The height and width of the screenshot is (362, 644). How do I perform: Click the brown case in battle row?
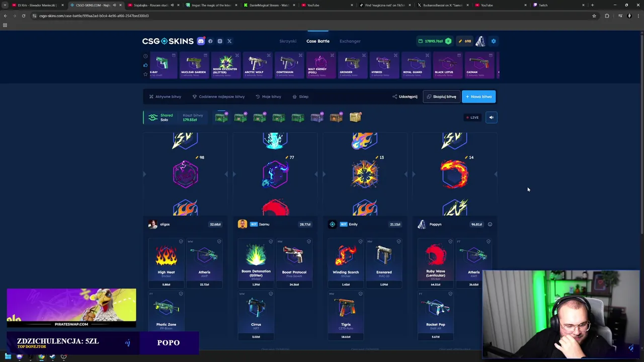coord(336,118)
